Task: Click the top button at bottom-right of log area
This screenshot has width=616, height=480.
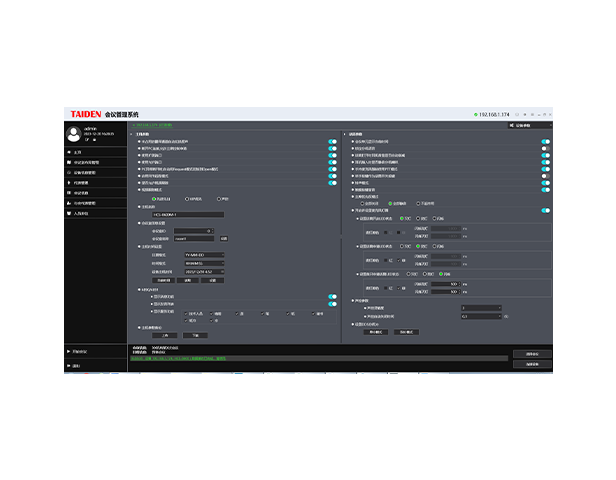Action: pos(532,354)
